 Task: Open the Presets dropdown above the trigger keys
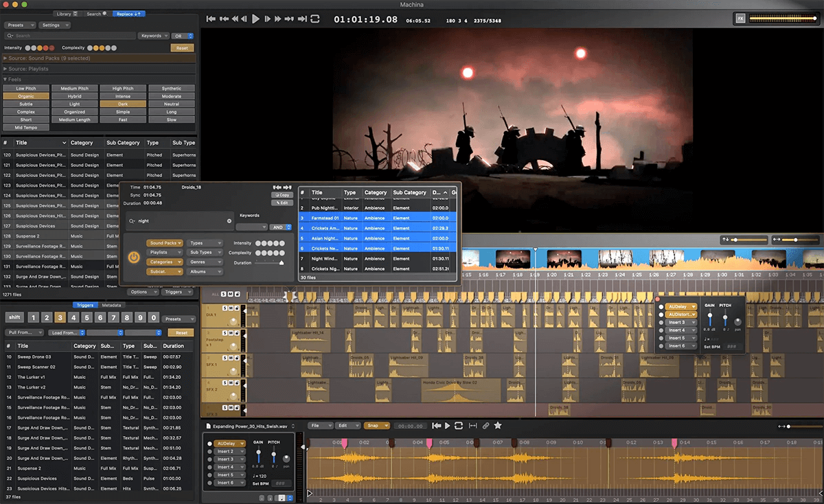point(177,317)
